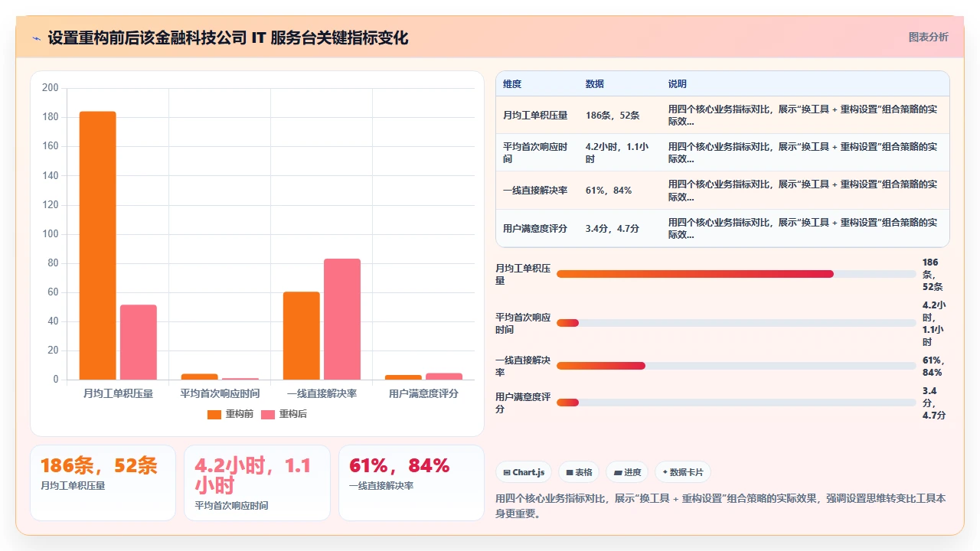Viewport: 980px width, 551px height.
Task: Click the 平均首次响应时间 progress bar
Action: 736,323
